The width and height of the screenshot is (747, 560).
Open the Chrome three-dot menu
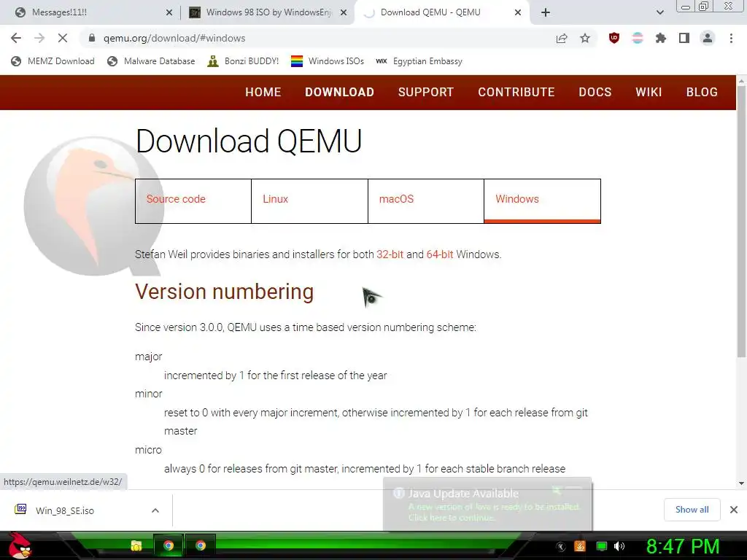pyautogui.click(x=731, y=38)
